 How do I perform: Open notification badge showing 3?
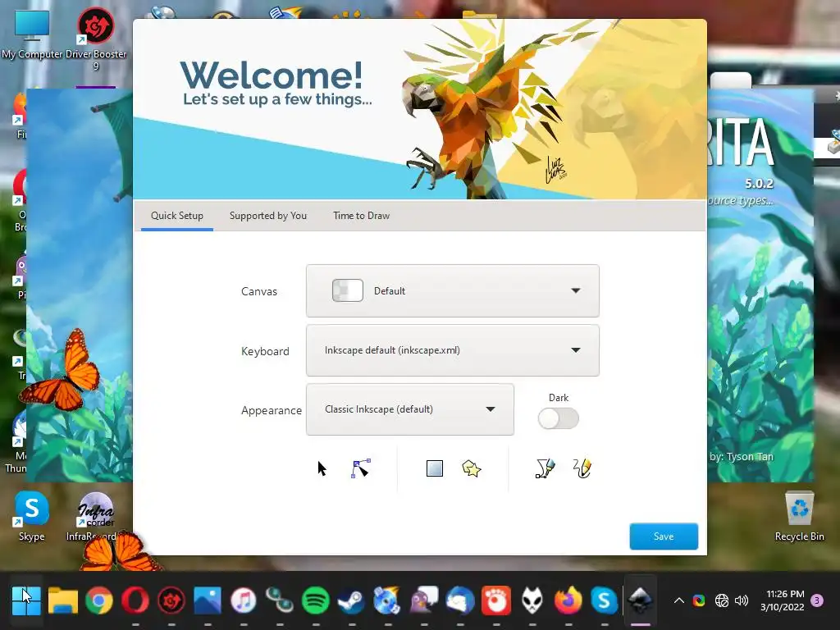coord(817,600)
